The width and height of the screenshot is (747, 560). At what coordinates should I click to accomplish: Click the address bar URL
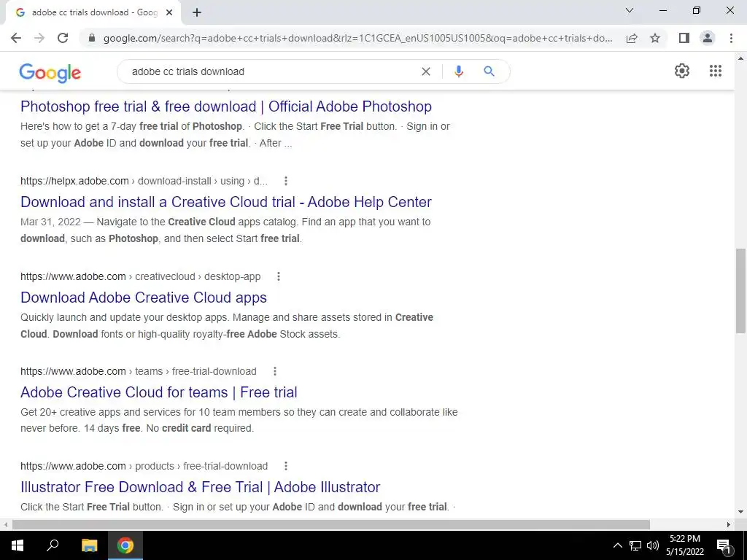(357, 38)
